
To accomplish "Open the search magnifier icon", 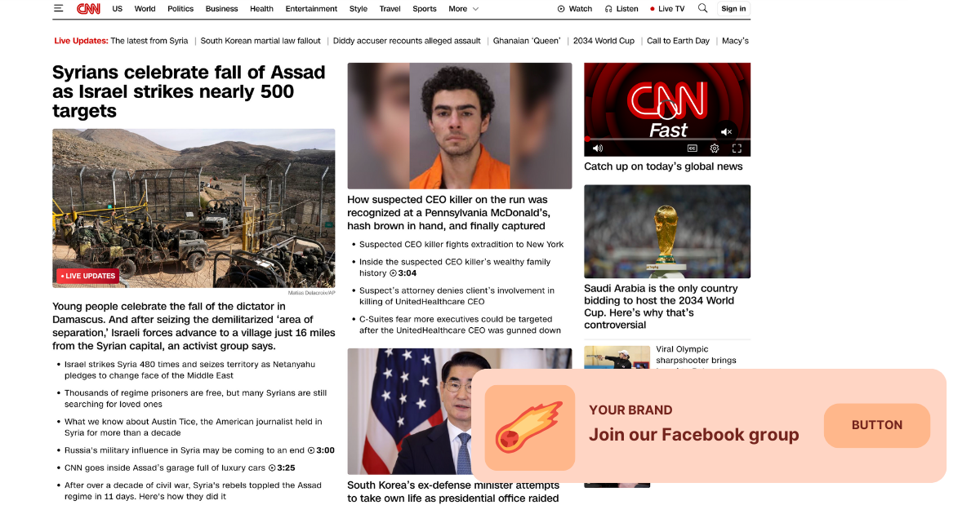I will click(703, 8).
